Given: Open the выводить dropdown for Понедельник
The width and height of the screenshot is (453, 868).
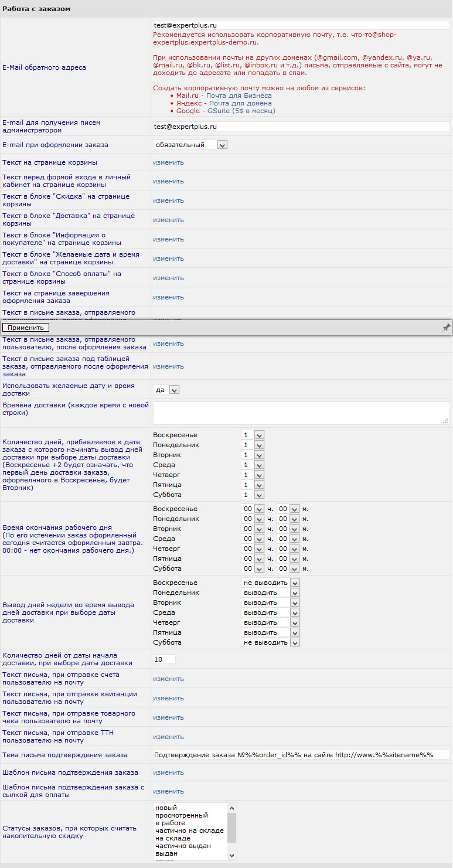Looking at the screenshot, I should (x=271, y=593).
